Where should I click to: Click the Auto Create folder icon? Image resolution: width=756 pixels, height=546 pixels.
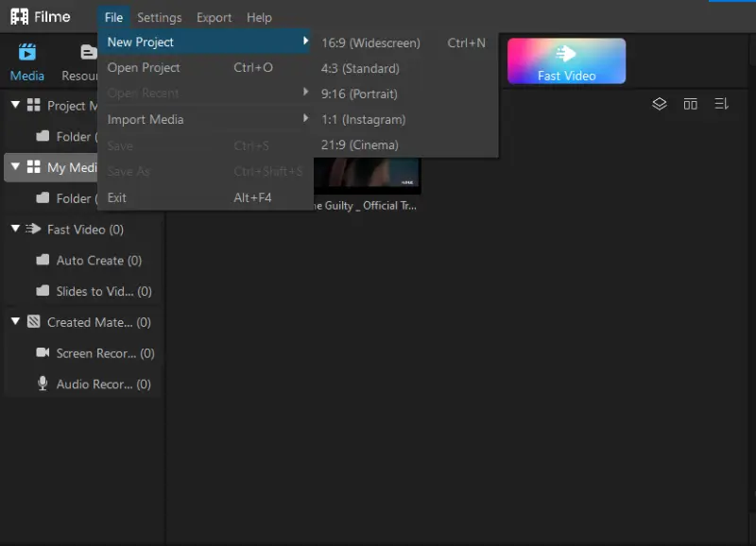[43, 260]
